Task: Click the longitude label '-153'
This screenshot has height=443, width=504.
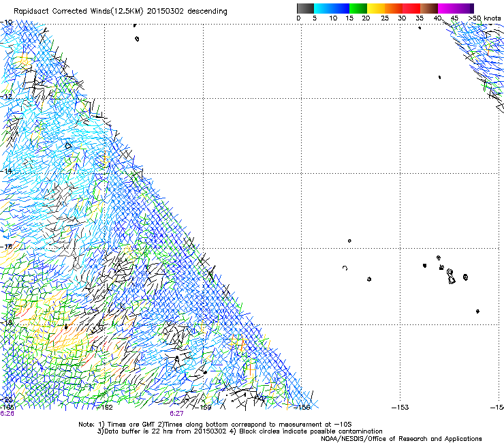Action: [x=400, y=408]
